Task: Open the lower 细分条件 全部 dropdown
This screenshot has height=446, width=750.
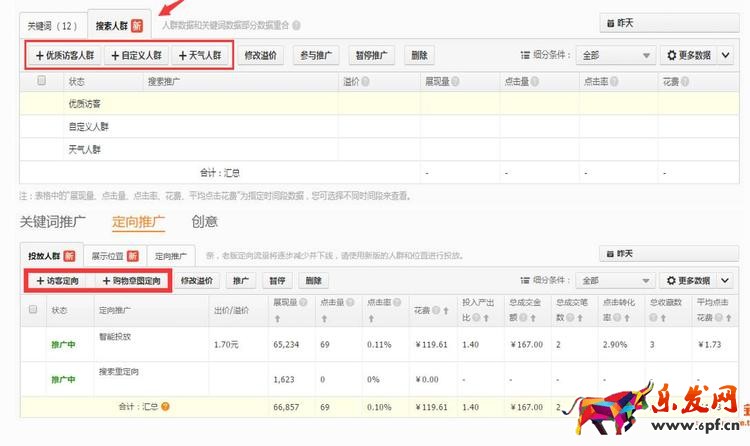Action: [x=617, y=281]
